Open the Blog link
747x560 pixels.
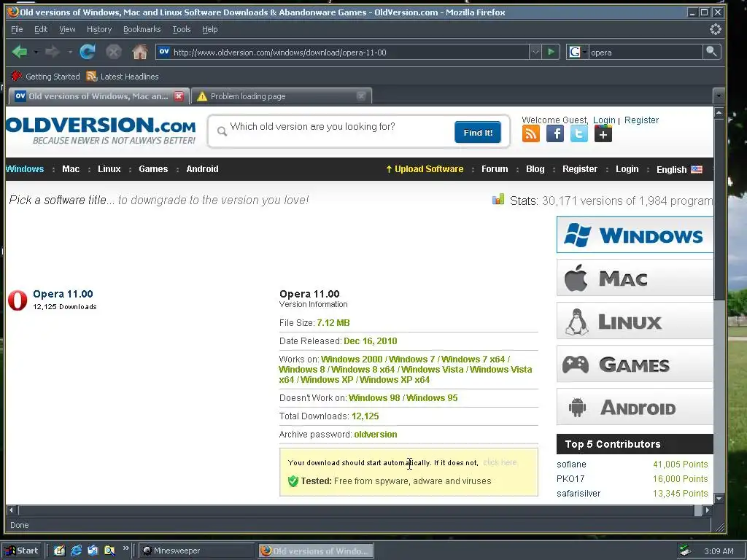coord(535,169)
